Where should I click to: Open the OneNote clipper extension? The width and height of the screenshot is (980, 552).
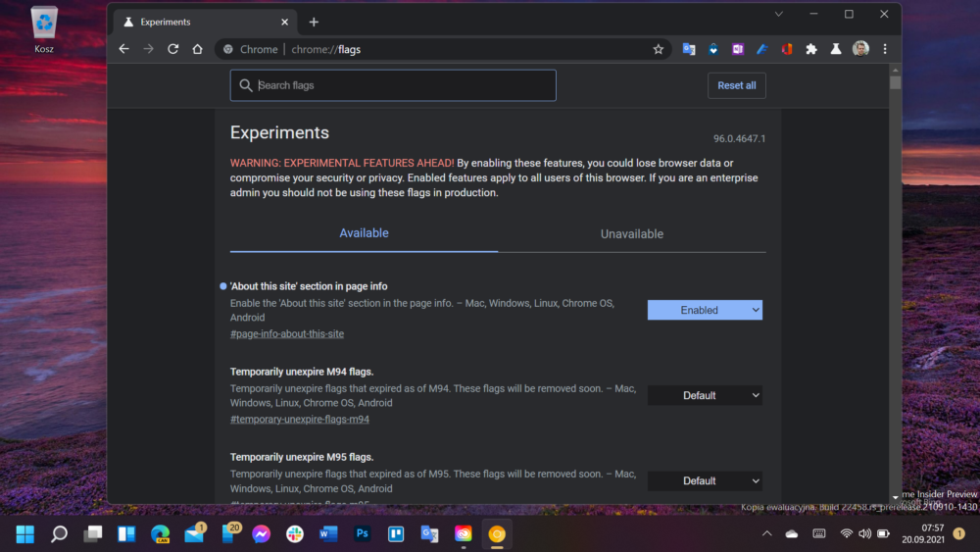pos(738,49)
